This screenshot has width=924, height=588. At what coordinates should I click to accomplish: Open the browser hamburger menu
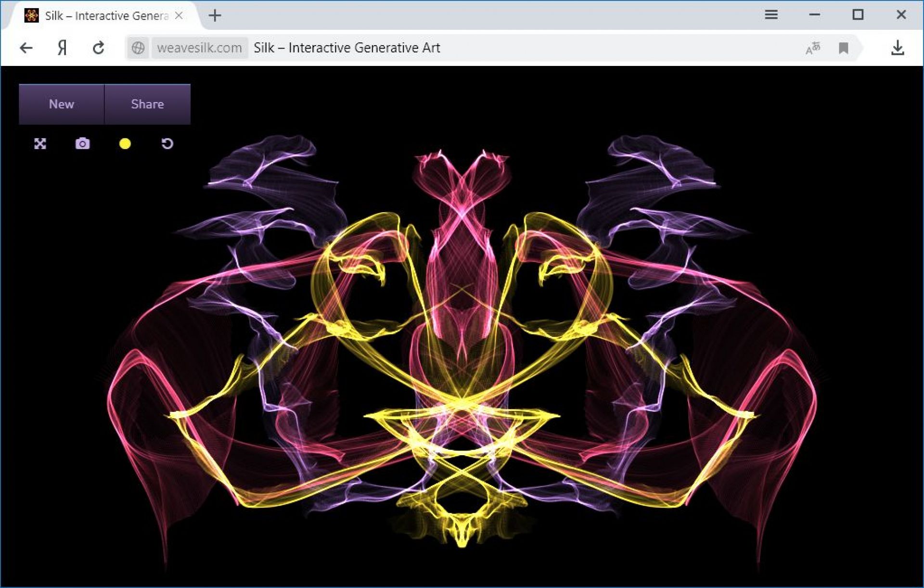pyautogui.click(x=771, y=15)
